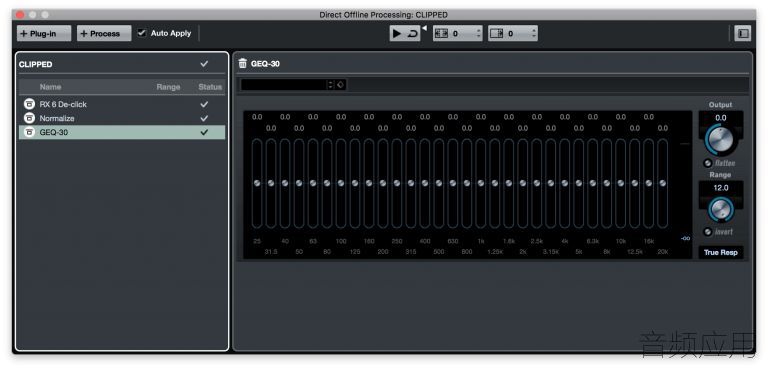Viewport: 768px width, 369px height.
Task: Click the 1k band slider handle
Action: pyautogui.click(x=481, y=183)
